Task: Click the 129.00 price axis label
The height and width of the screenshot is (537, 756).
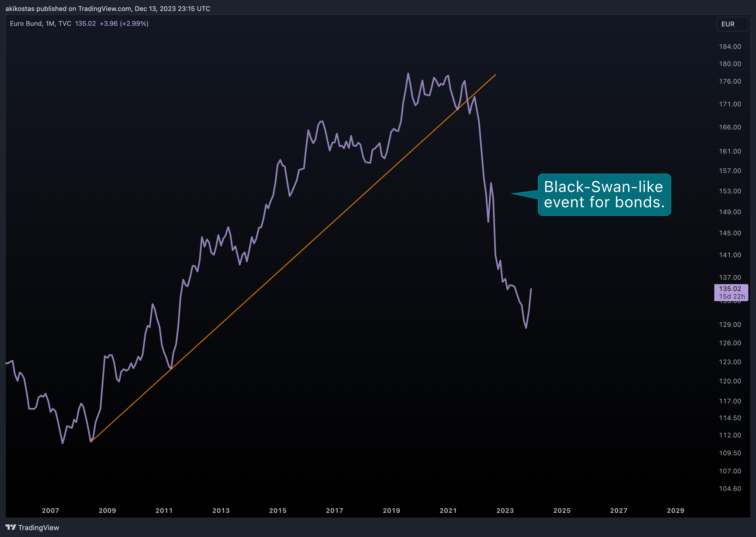Action: [x=730, y=325]
